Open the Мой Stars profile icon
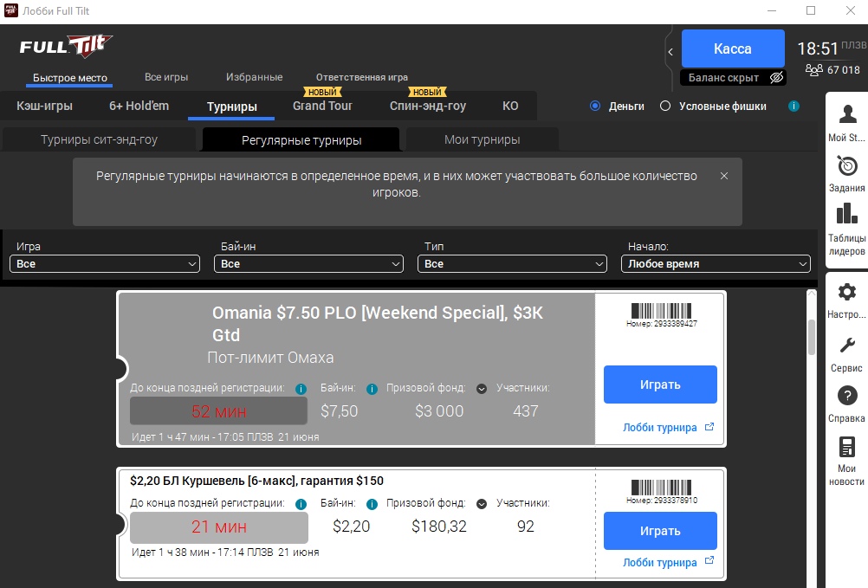Image resolution: width=868 pixels, height=588 pixels. (847, 114)
